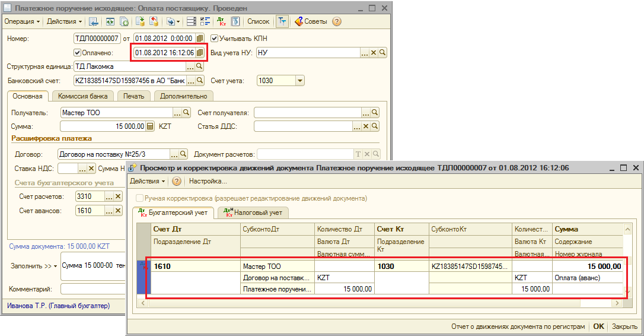
Task: Click the OK button in movements window
Action: click(x=599, y=327)
